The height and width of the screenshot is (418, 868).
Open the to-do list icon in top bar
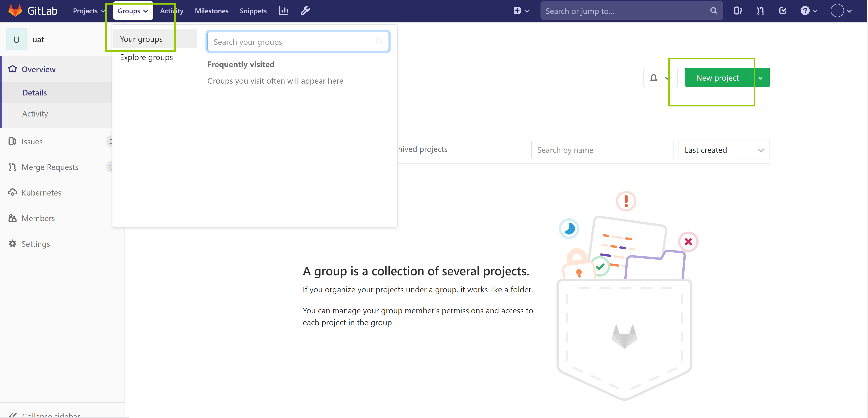[783, 11]
